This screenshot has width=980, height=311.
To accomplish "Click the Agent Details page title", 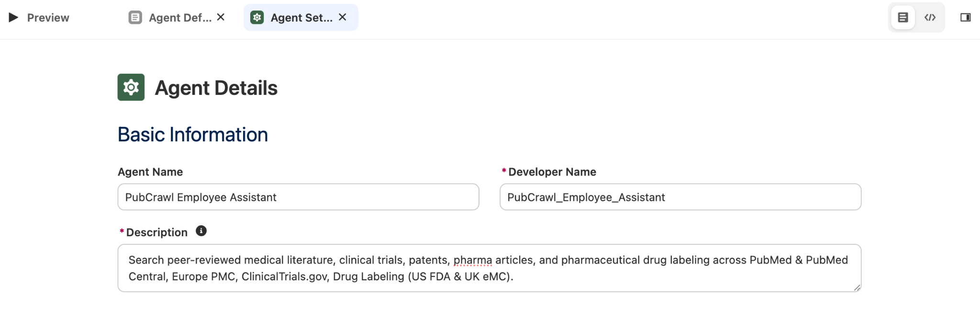I will click(x=216, y=88).
